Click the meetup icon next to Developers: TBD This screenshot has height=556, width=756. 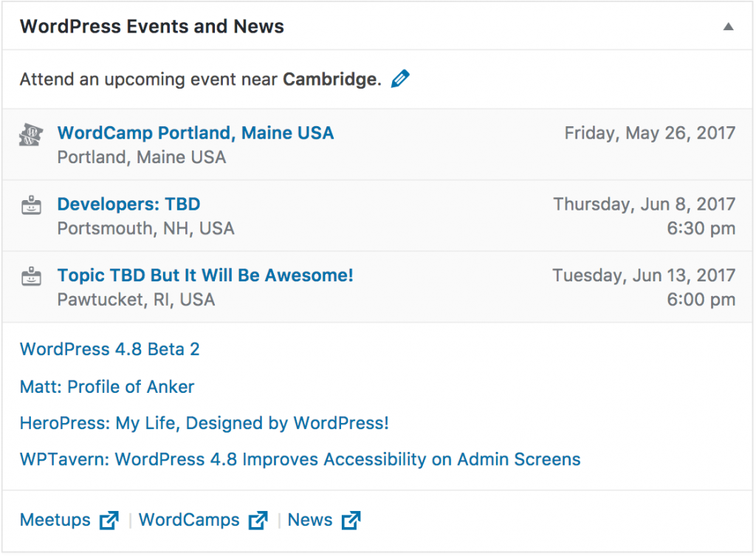31,205
